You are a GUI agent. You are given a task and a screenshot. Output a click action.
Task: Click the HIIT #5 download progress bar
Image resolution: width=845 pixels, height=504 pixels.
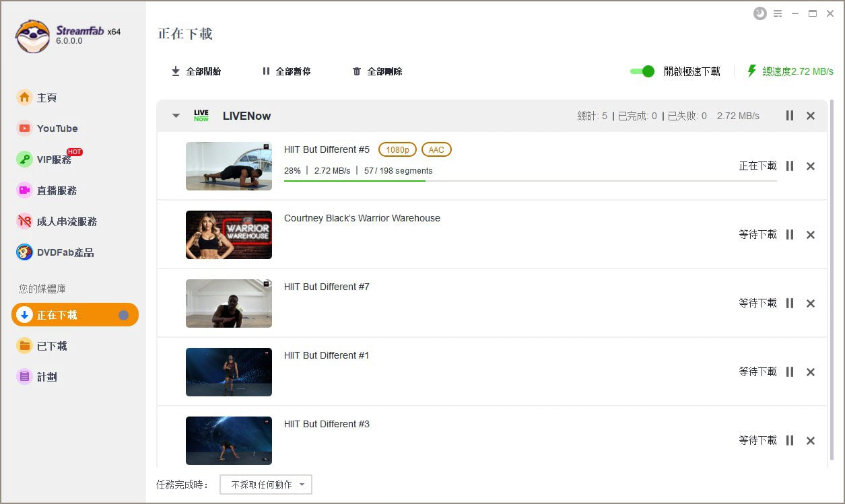(530, 181)
